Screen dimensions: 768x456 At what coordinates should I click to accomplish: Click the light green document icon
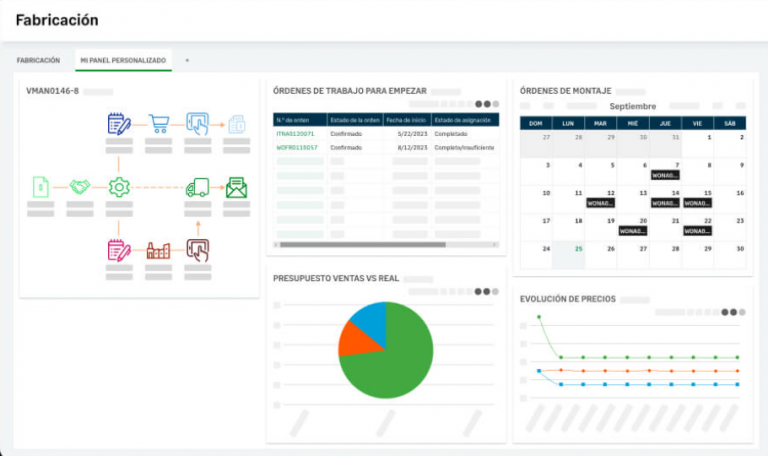click(40, 187)
